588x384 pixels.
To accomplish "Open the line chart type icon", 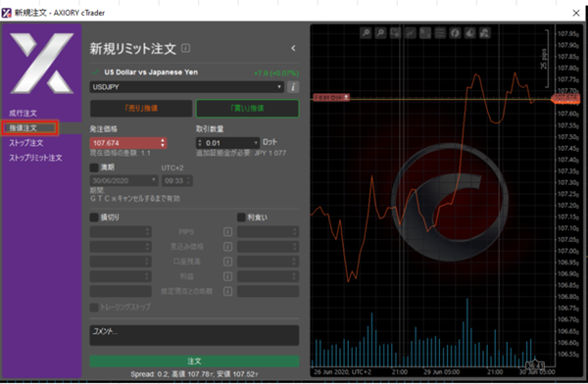I will click(411, 33).
